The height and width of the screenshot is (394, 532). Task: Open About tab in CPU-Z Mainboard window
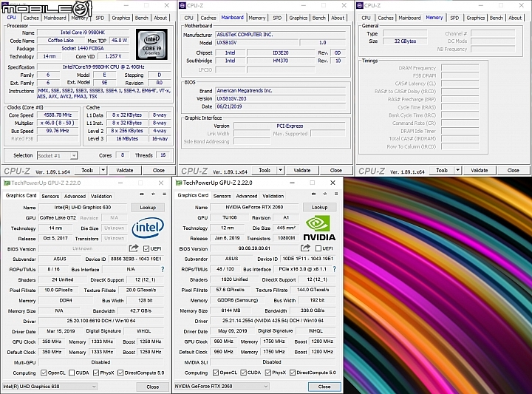338,18
